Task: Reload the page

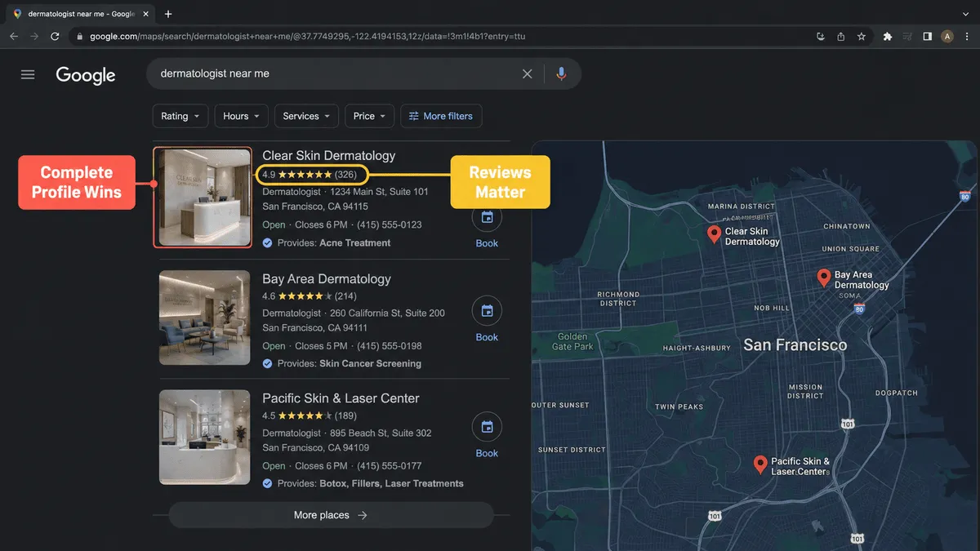Action: click(x=55, y=37)
